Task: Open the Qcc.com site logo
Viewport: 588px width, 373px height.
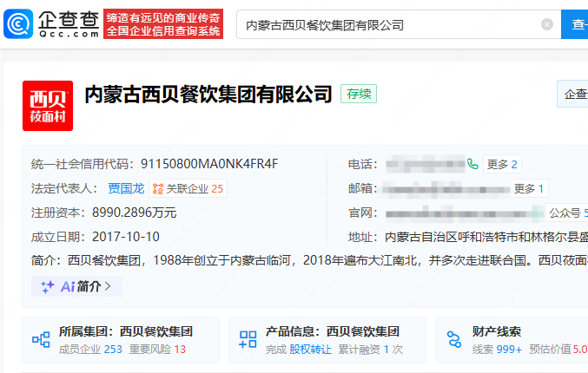Action: pyautogui.click(x=52, y=24)
